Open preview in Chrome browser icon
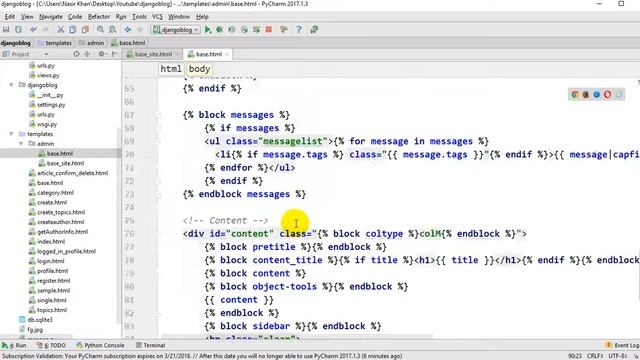The height and width of the screenshot is (360, 640). [575, 95]
